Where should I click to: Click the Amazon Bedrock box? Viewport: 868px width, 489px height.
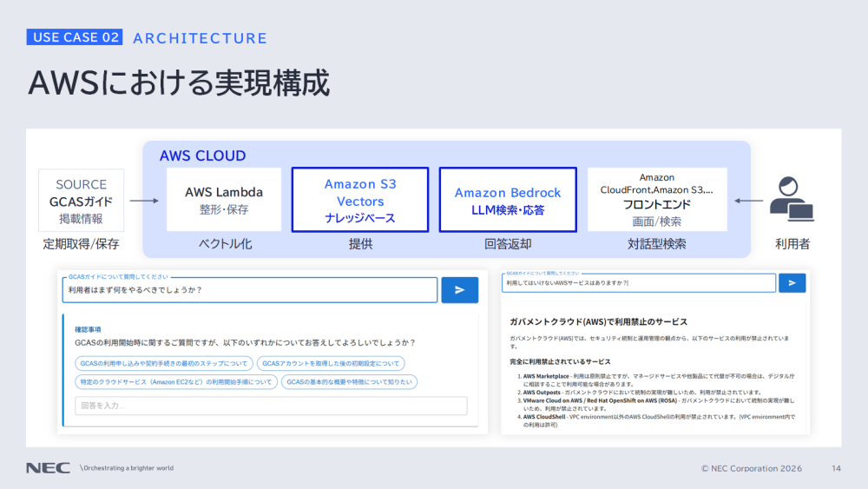(x=508, y=200)
